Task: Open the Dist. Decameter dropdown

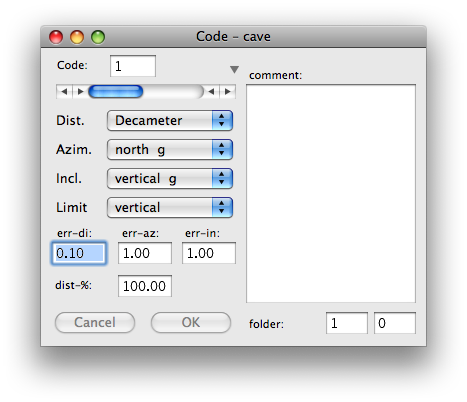Action: (170, 120)
